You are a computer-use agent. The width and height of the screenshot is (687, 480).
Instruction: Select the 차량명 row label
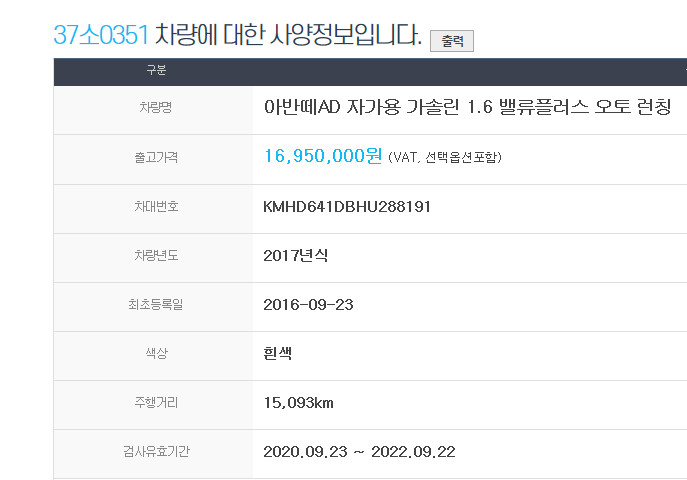click(156, 107)
